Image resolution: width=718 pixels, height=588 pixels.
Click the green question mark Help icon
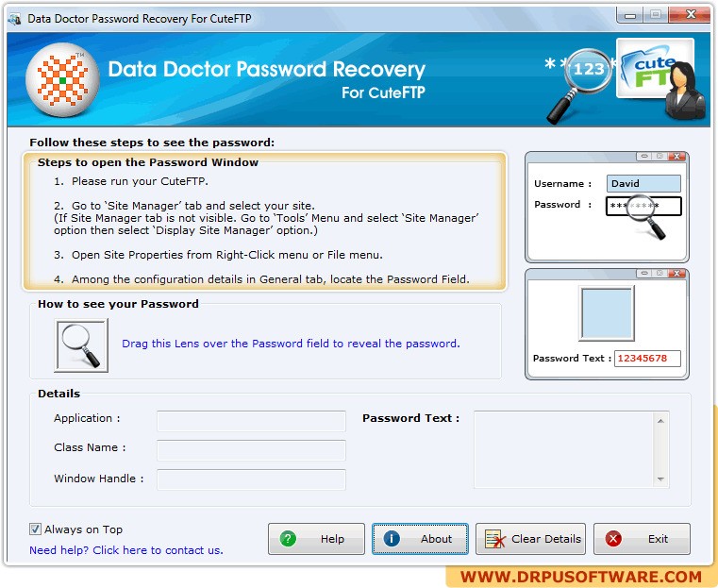coord(288,539)
